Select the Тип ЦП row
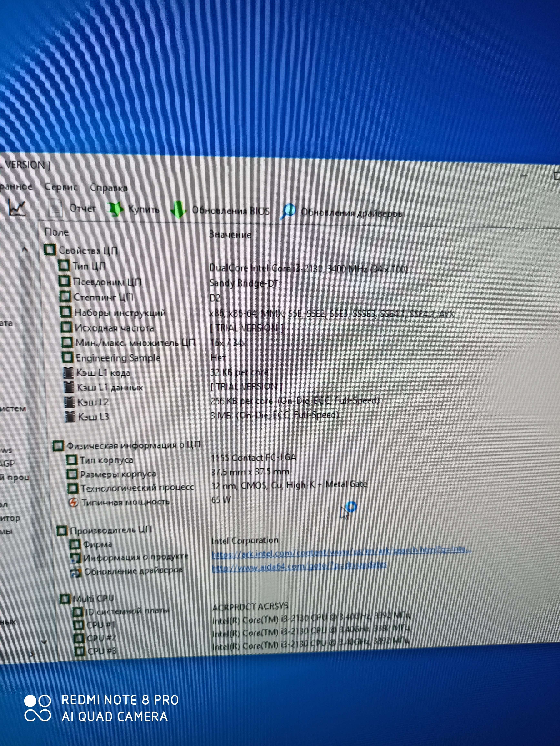The height and width of the screenshot is (746, 560). coord(89,266)
